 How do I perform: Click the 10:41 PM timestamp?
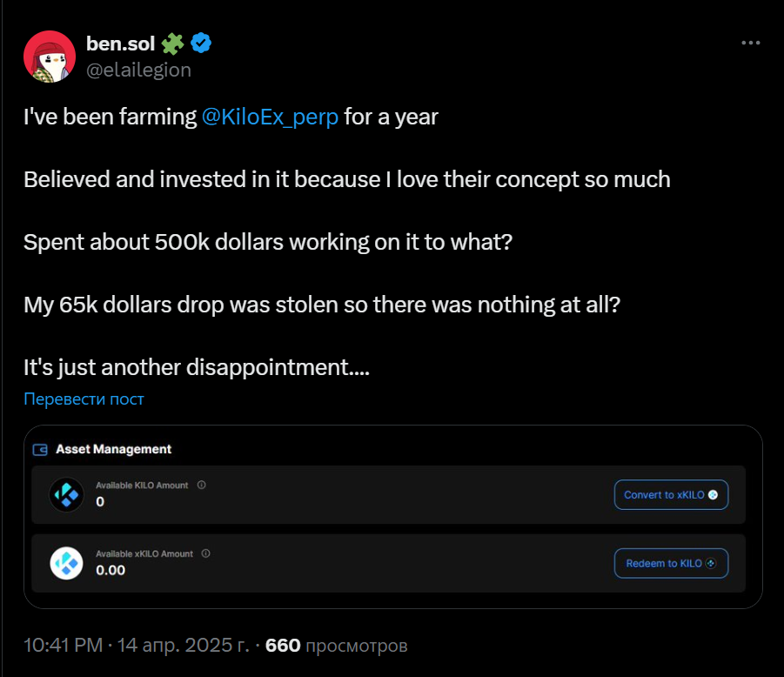pos(63,646)
